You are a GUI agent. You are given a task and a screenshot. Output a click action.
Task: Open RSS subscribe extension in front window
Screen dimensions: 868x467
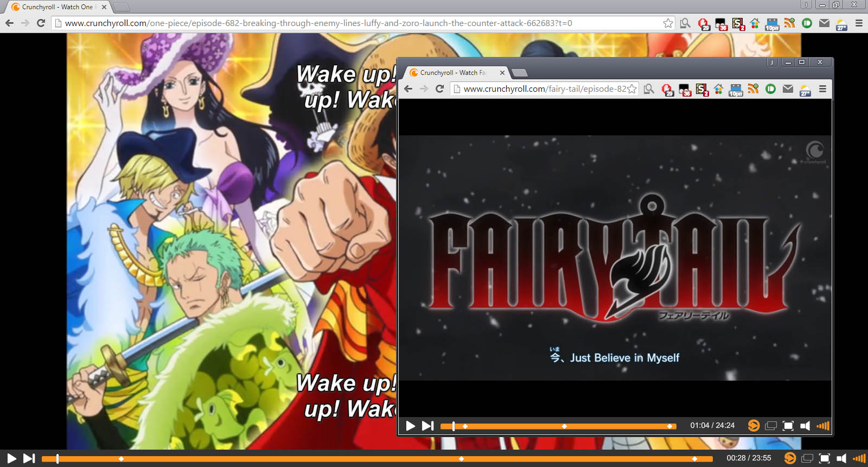(753, 89)
